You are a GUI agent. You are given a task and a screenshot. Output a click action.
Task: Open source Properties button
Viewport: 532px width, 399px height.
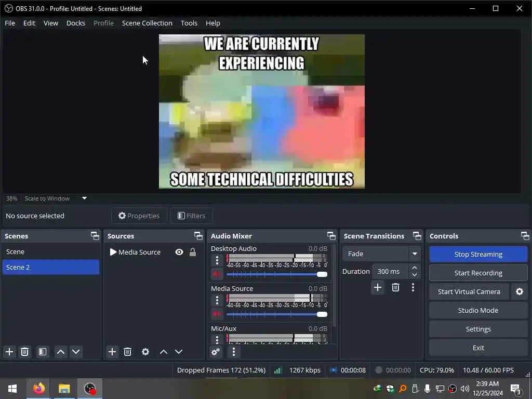[139, 216]
